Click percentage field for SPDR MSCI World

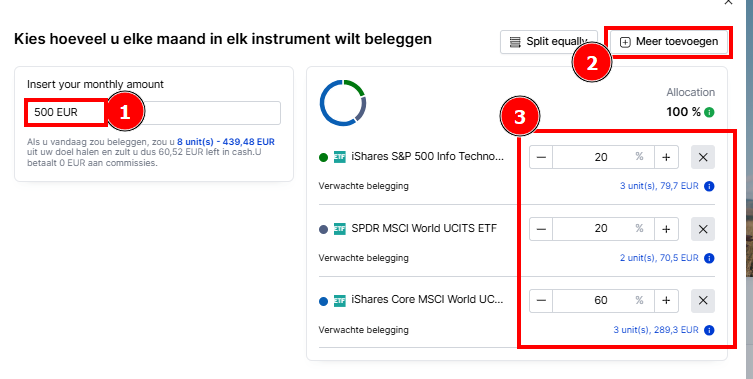(x=604, y=229)
